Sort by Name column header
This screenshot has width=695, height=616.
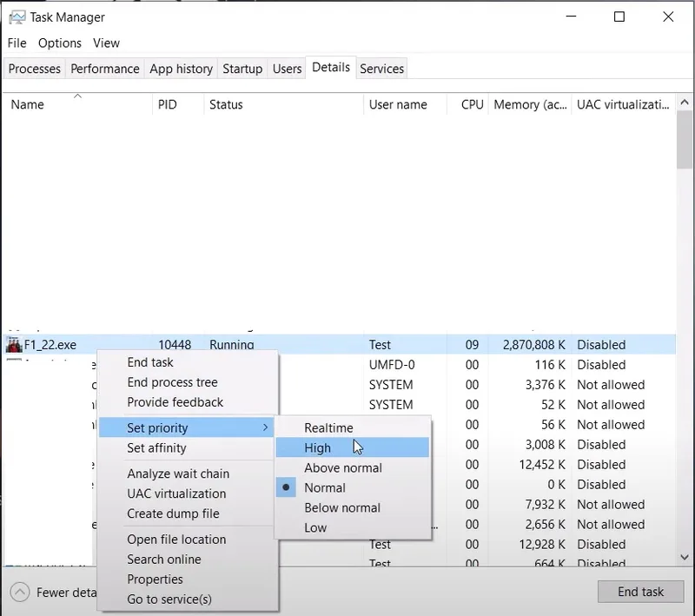77,104
